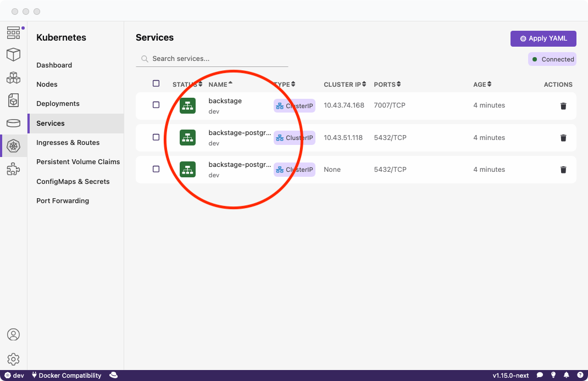This screenshot has height=381, width=588.
Task: Open the Images section icon
Action: point(13,100)
